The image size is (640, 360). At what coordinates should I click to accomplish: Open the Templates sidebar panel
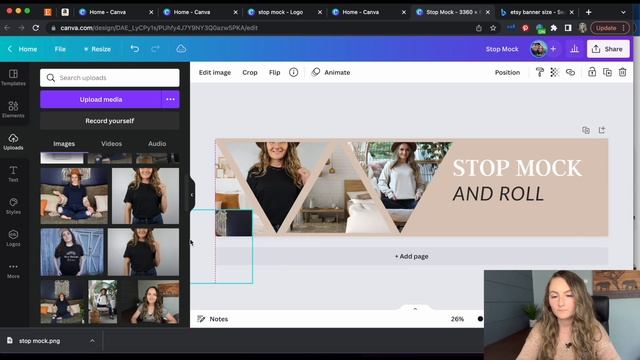click(x=13, y=77)
